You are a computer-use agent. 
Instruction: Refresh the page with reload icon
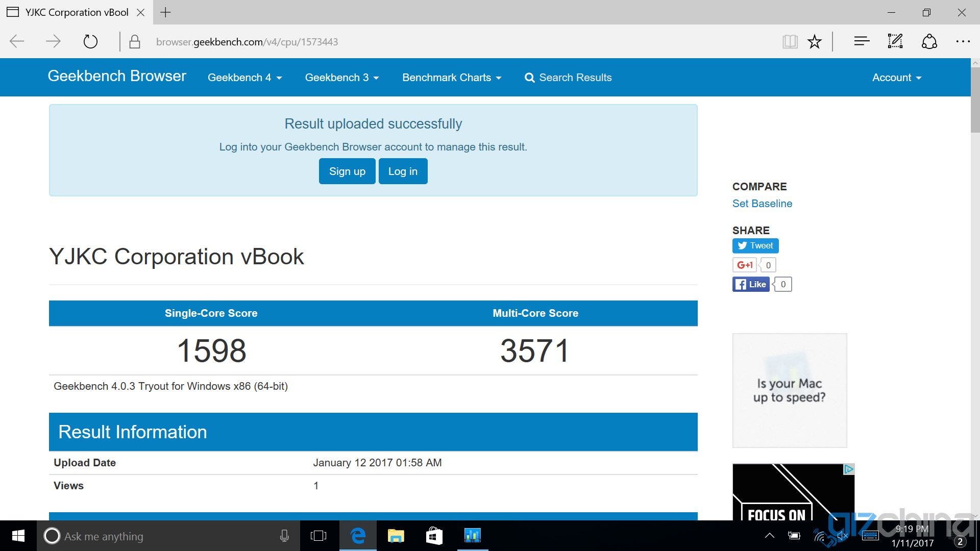(x=90, y=41)
